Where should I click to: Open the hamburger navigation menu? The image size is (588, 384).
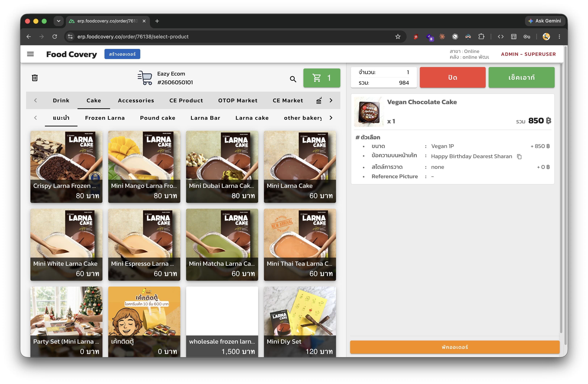click(30, 54)
